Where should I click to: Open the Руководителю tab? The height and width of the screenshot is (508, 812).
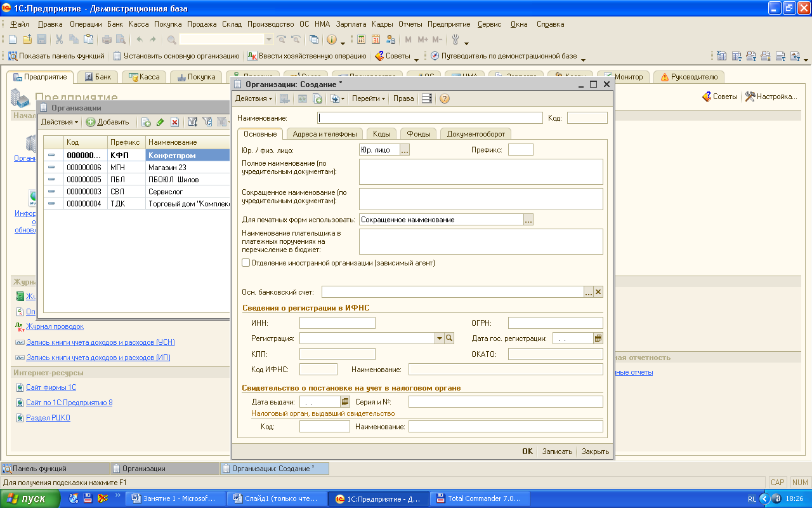coord(689,77)
